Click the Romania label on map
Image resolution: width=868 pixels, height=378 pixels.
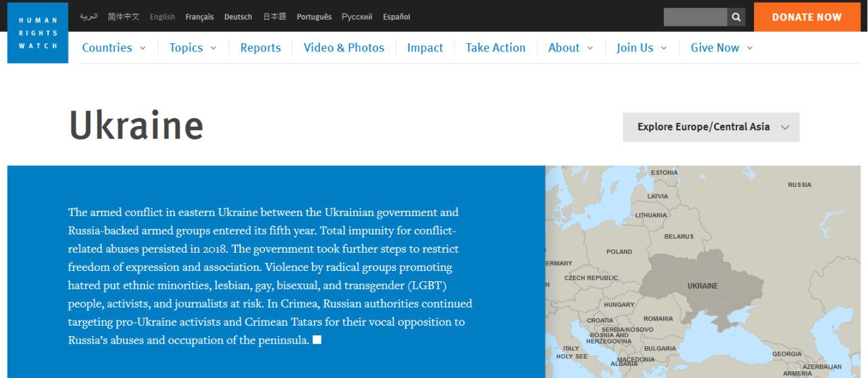pyautogui.click(x=658, y=318)
